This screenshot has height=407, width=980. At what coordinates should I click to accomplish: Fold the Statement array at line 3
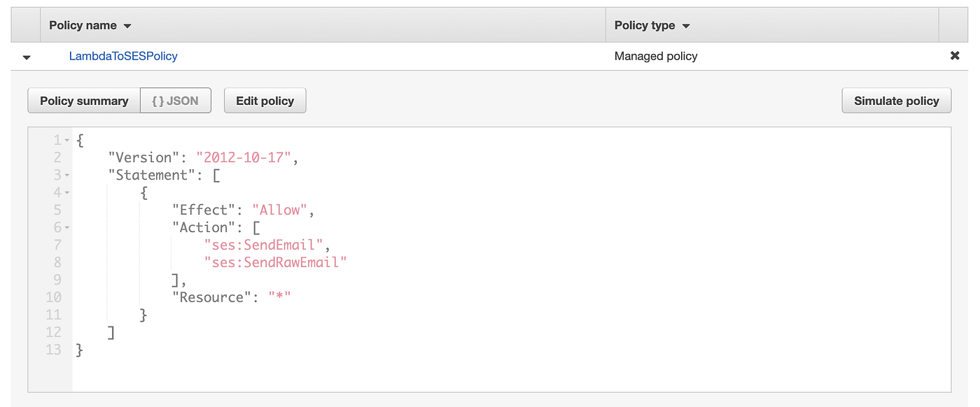(67, 176)
